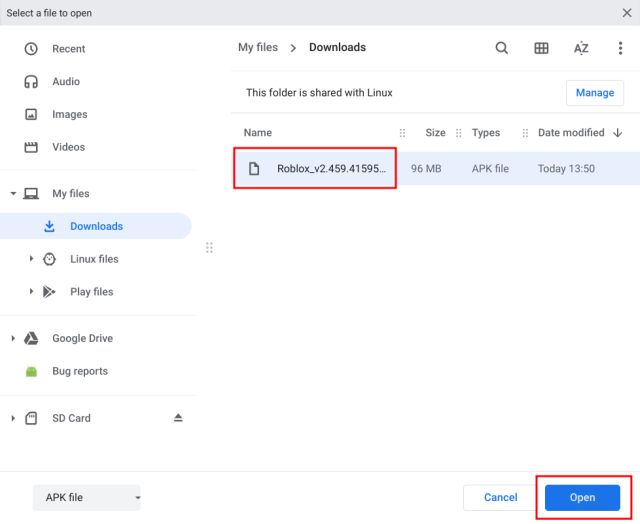640x524 pixels.
Task: Click the Downloads arrow icon
Action: (x=49, y=226)
